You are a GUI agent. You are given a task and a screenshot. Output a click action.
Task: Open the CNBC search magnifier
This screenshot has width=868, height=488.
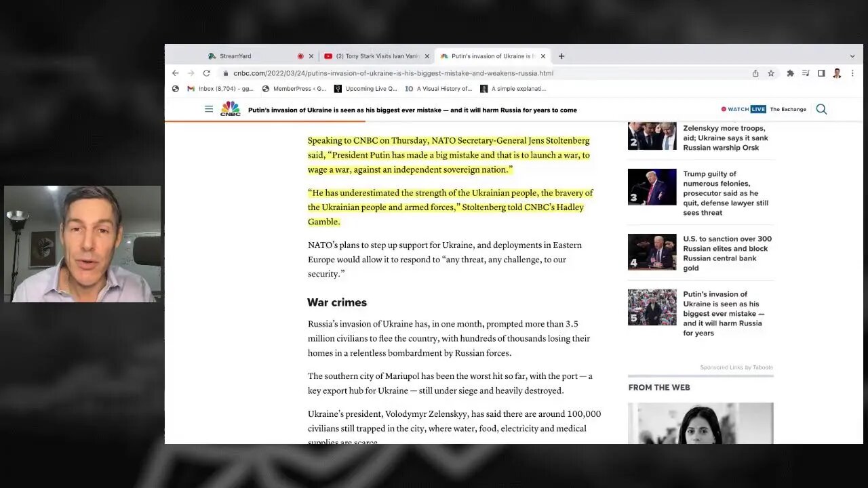point(821,109)
